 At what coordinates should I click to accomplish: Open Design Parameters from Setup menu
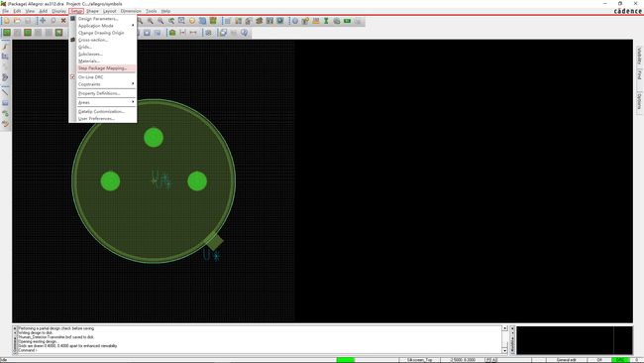click(x=98, y=19)
